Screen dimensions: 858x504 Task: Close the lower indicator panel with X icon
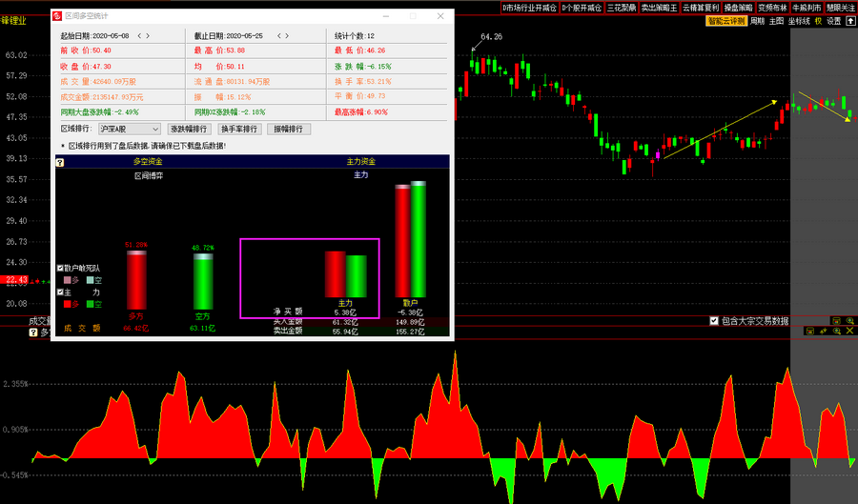[x=849, y=332]
